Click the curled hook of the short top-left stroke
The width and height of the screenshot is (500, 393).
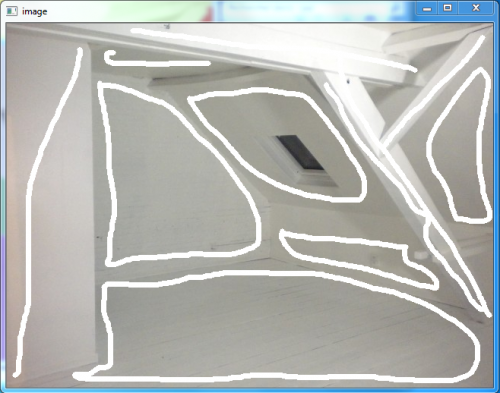[x=109, y=56]
